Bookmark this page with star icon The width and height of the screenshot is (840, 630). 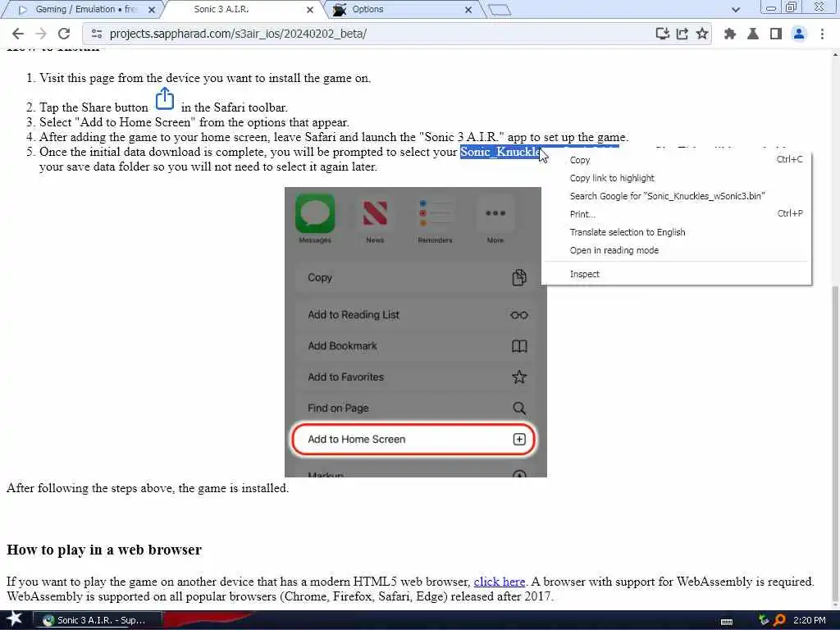click(x=702, y=34)
